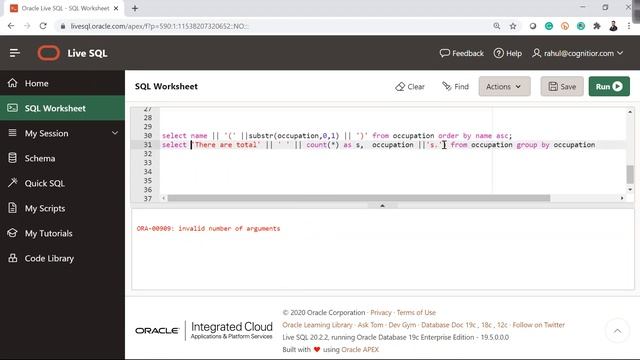Open a new browser tab
The width and height of the screenshot is (640, 360).
[x=135, y=8]
